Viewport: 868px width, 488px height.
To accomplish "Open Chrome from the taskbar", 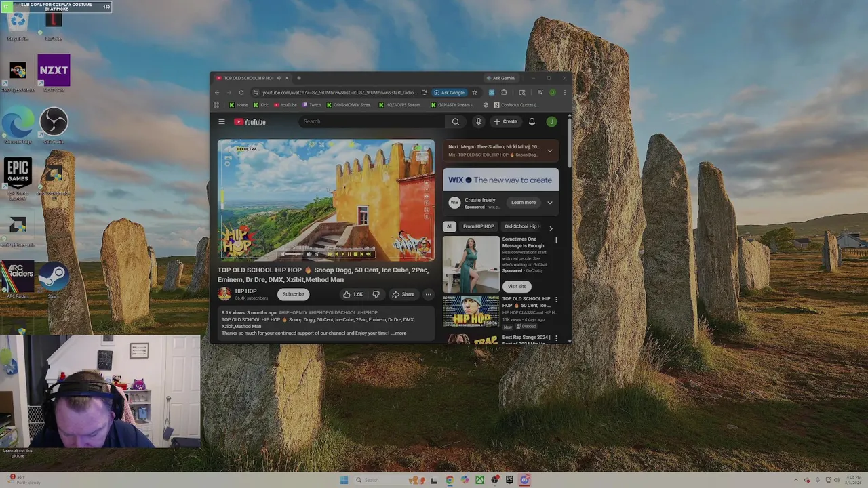I will [450, 480].
